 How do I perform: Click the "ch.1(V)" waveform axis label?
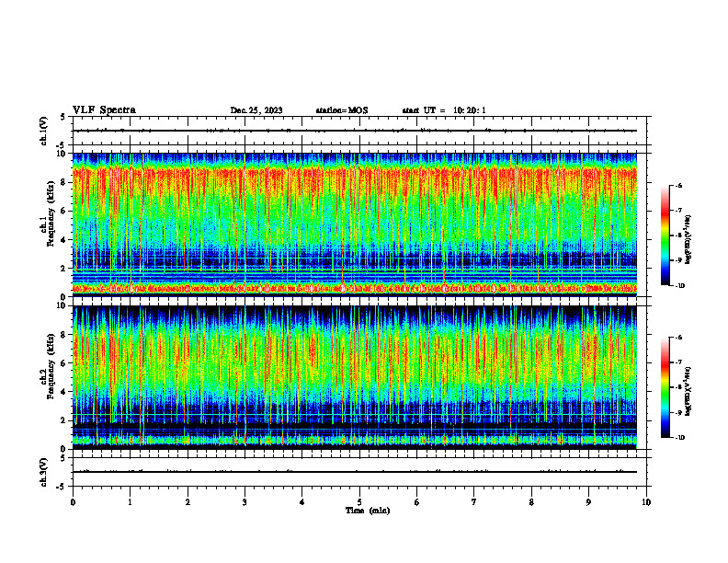point(43,131)
